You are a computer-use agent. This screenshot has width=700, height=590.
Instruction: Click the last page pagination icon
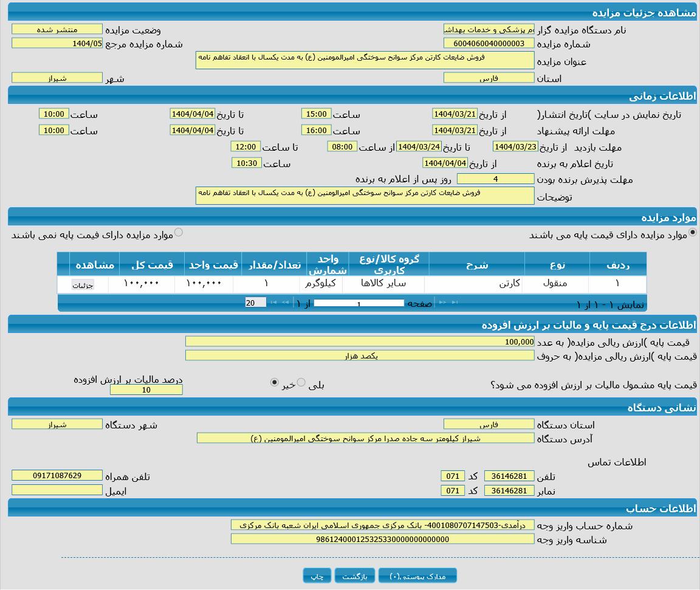(454, 302)
